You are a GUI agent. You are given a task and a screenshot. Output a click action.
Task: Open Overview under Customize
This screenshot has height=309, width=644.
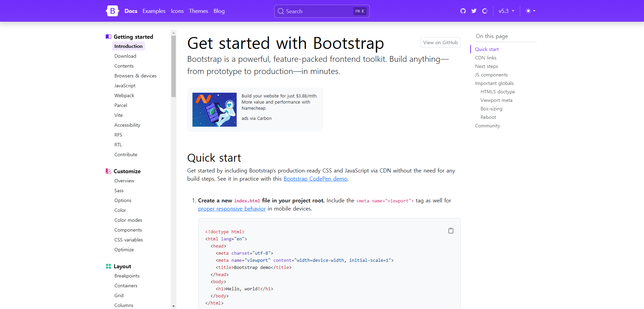[x=124, y=181]
